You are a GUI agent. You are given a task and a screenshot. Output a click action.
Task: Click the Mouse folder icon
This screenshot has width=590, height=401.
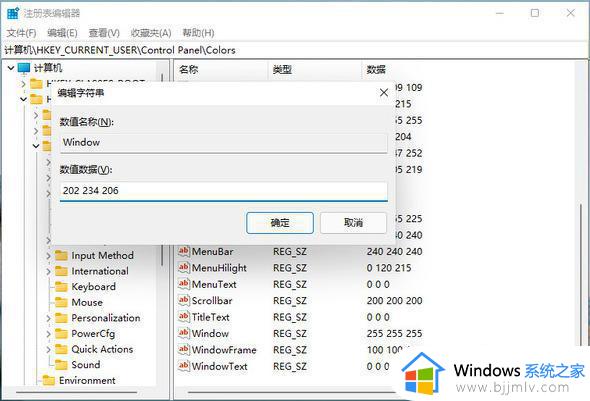(x=61, y=302)
